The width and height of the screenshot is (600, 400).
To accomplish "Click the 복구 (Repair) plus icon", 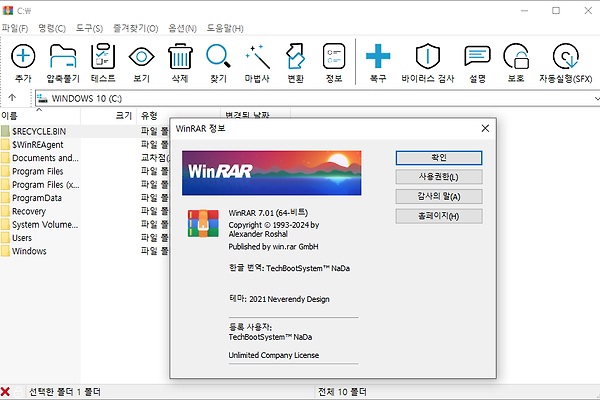I will [378, 56].
